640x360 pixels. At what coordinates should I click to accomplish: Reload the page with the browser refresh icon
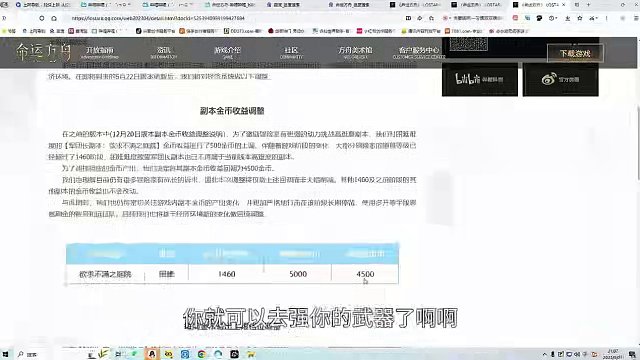click(42, 18)
